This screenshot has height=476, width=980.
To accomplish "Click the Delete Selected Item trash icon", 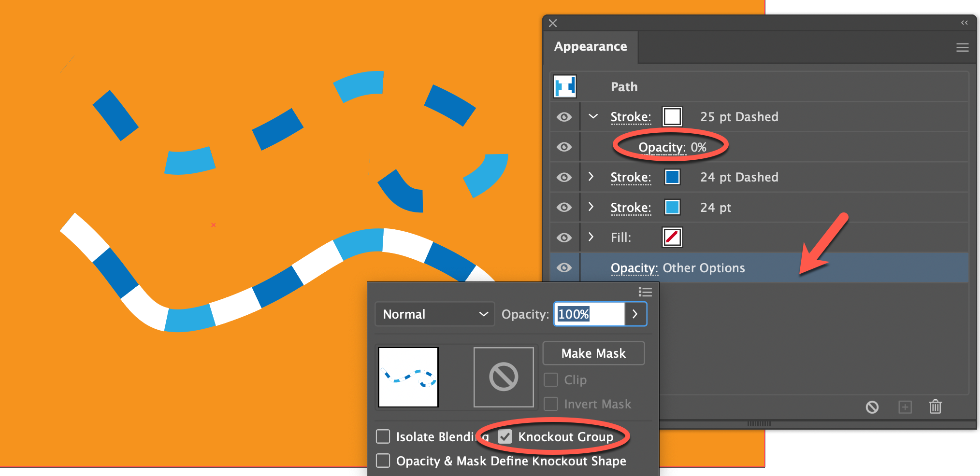I will [x=935, y=407].
